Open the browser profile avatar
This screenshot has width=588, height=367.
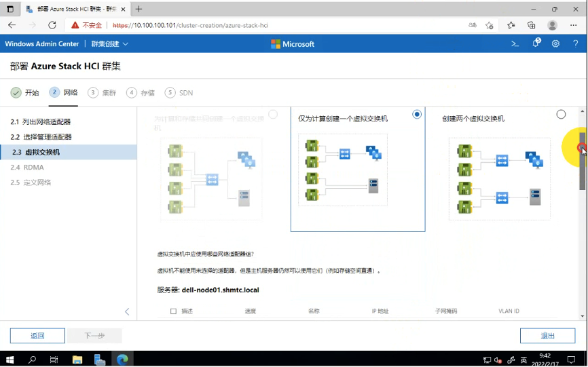click(x=552, y=25)
